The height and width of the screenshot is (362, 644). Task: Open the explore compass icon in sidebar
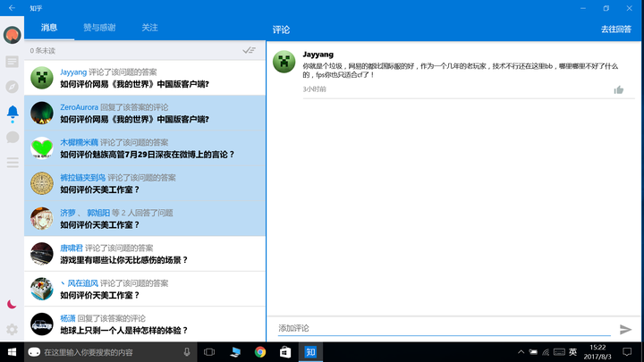(13, 87)
